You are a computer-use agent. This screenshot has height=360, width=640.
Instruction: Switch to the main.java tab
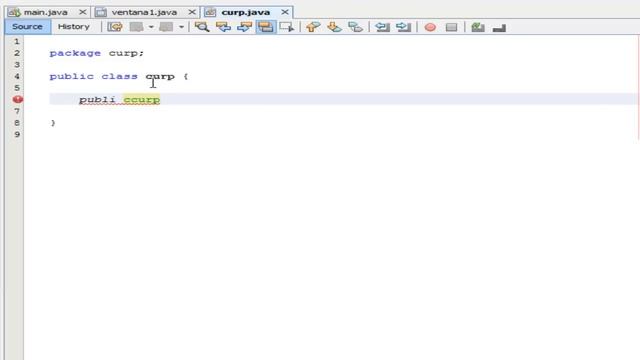(x=46, y=12)
